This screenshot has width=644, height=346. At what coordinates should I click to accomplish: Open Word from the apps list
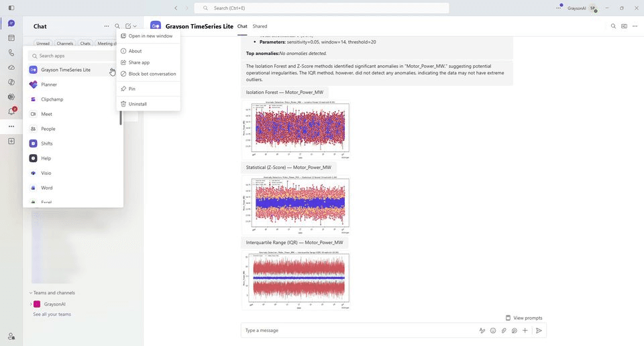(x=73, y=188)
